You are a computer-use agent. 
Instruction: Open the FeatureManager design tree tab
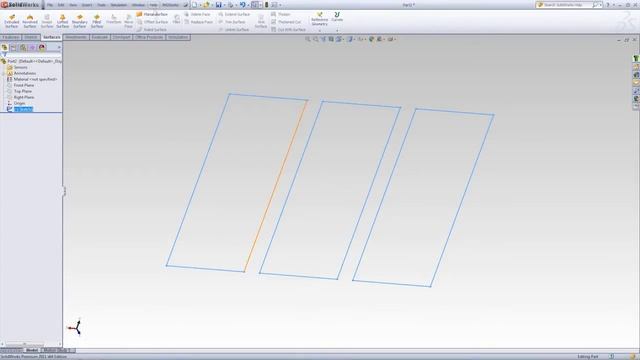tap(4, 47)
